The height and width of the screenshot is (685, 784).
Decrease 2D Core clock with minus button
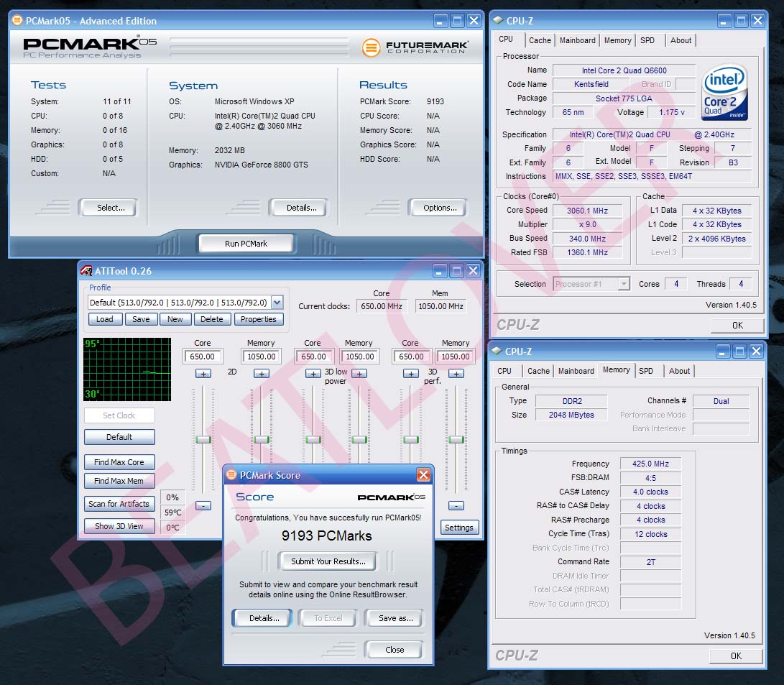pyautogui.click(x=203, y=505)
